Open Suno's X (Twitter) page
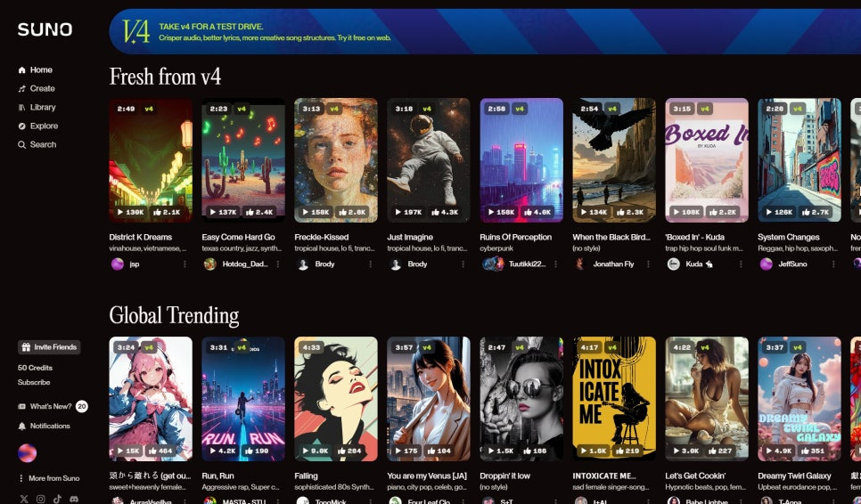861x504 pixels. pos(23,499)
